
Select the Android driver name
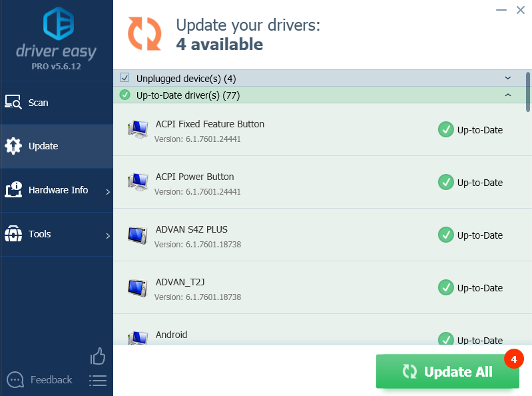point(171,335)
